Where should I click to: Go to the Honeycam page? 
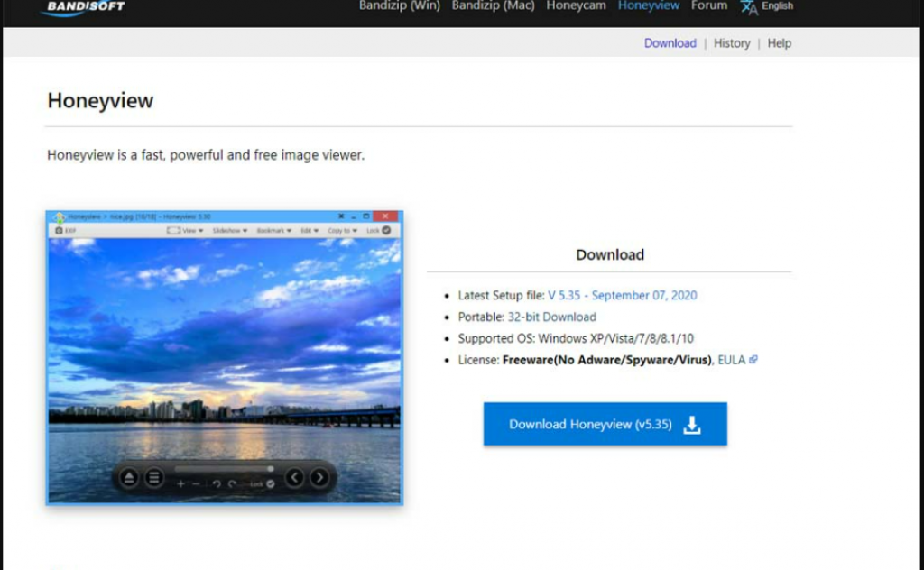(x=576, y=6)
